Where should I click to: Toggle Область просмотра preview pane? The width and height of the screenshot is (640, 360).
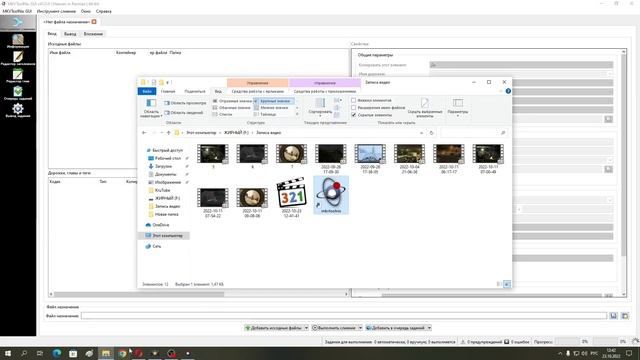(185, 103)
